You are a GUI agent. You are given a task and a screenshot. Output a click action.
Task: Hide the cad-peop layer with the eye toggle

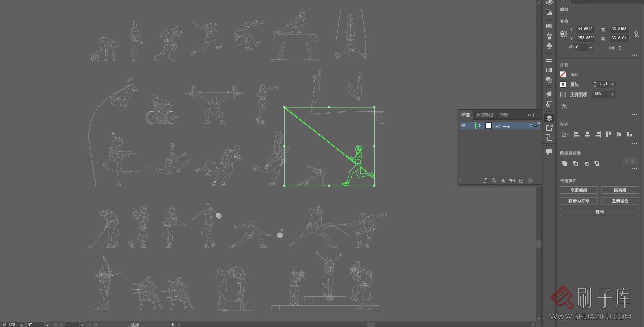[463, 126]
